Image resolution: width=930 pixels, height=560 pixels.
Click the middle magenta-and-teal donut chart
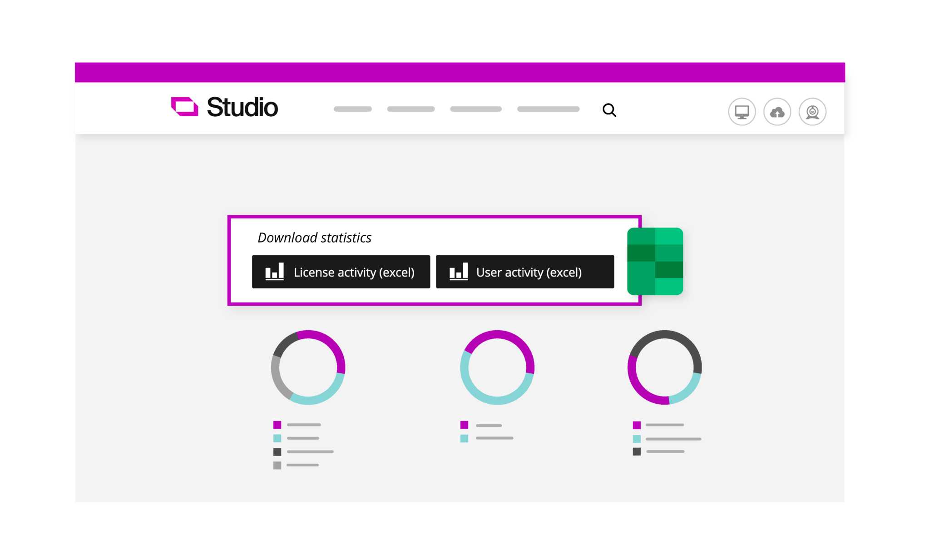[x=497, y=367]
